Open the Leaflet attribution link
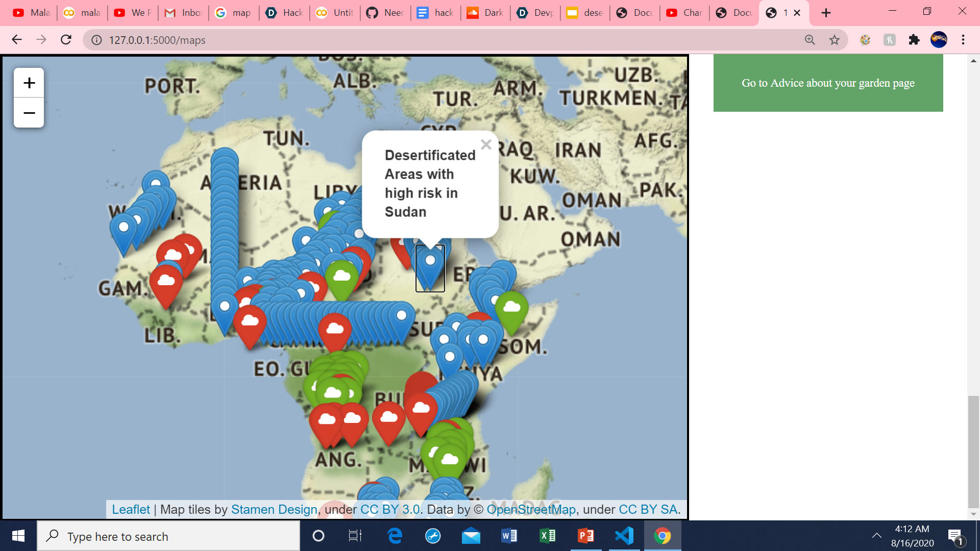The width and height of the screenshot is (980, 551). pyautogui.click(x=131, y=509)
